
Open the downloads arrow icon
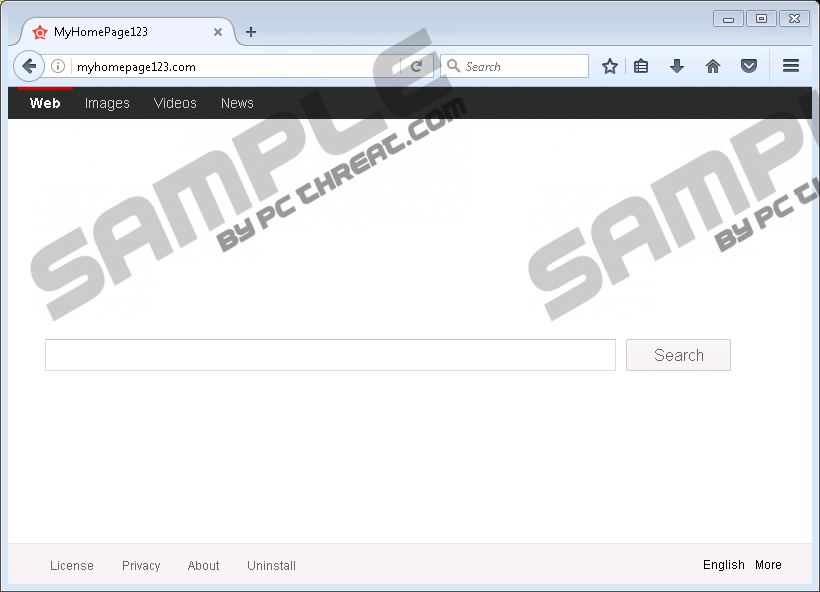677,67
